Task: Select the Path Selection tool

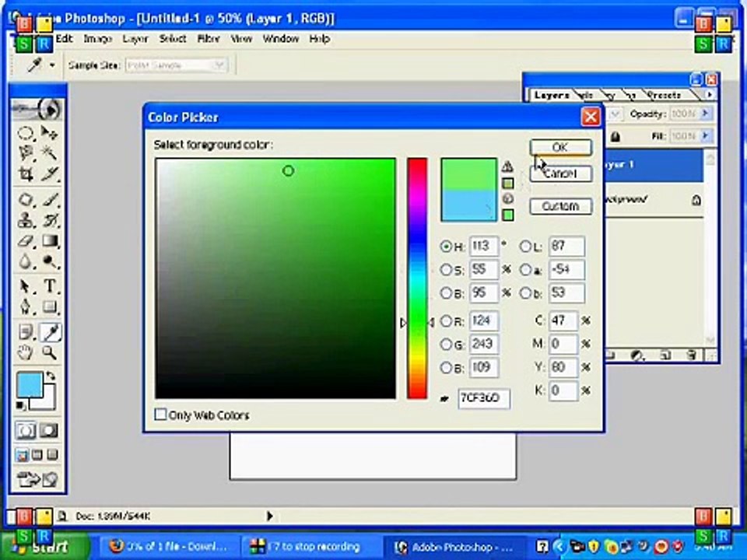Action: click(26, 285)
